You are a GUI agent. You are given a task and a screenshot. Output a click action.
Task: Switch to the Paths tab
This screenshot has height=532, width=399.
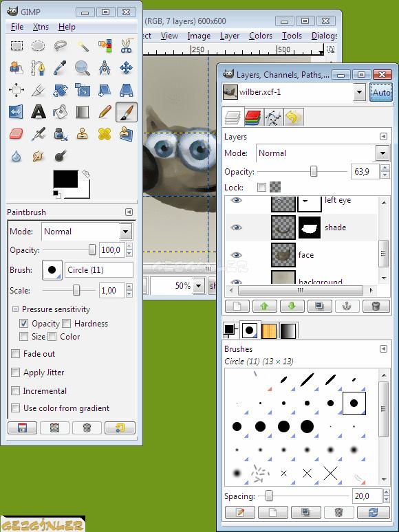coord(273,118)
